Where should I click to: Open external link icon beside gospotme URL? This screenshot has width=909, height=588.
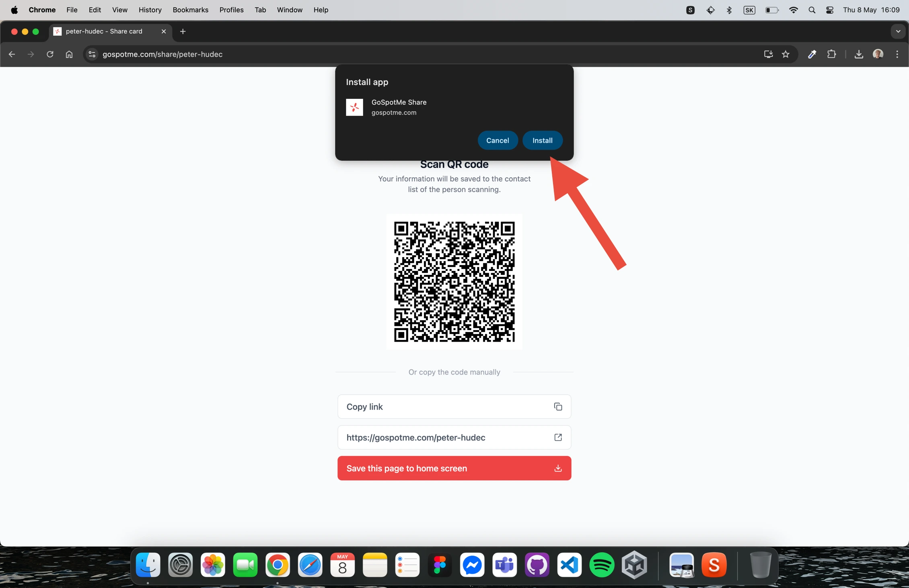[558, 437]
